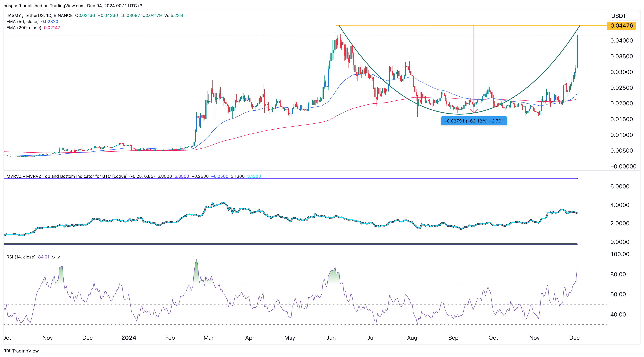Image resolution: width=644 pixels, height=357 pixels.
Task: Click the high price H0.04330 value
Action: [108, 15]
